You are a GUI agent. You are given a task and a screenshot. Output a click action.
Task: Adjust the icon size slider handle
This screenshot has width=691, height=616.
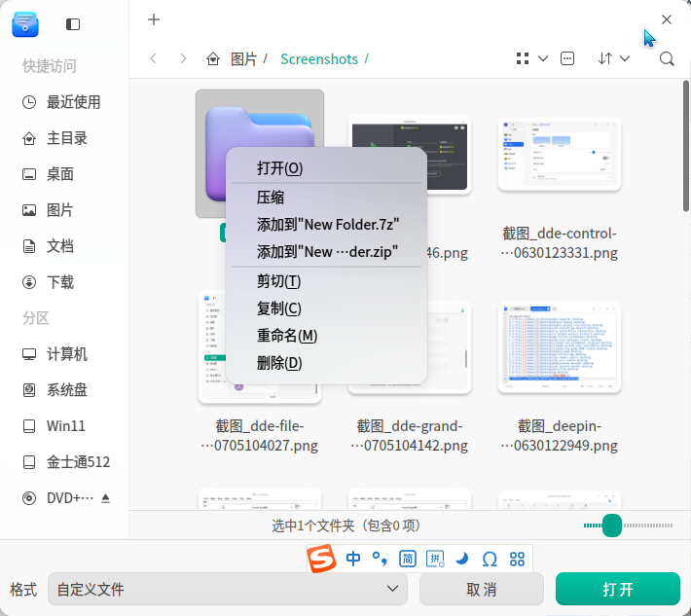pyautogui.click(x=611, y=525)
